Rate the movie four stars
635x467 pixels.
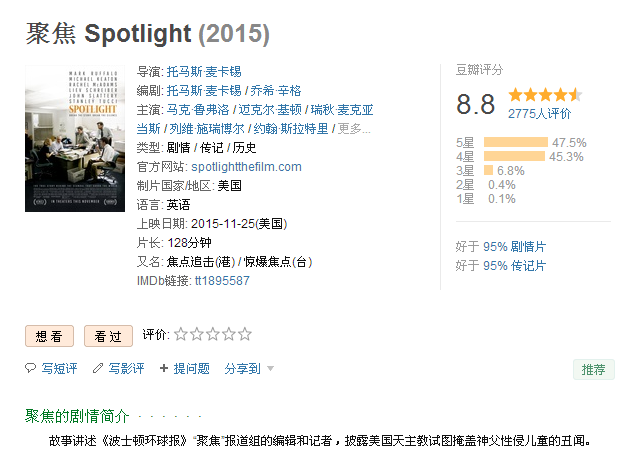pyautogui.click(x=229, y=335)
